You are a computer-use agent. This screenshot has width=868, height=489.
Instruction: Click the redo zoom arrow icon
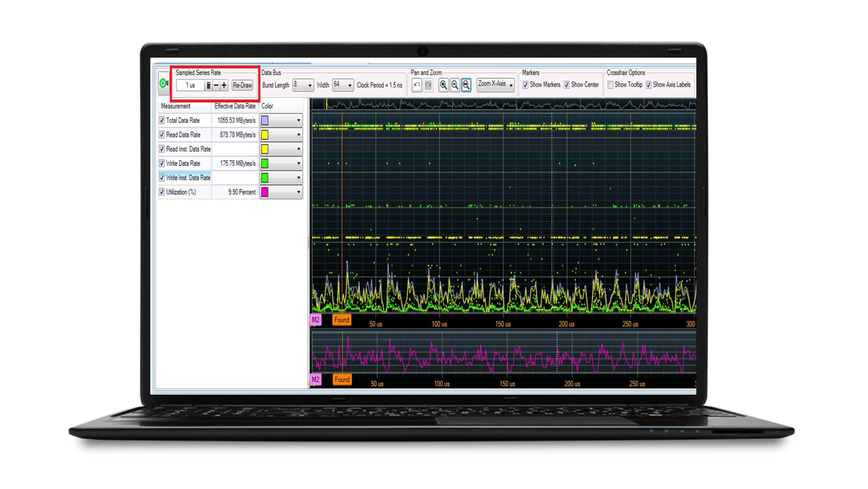[428, 85]
